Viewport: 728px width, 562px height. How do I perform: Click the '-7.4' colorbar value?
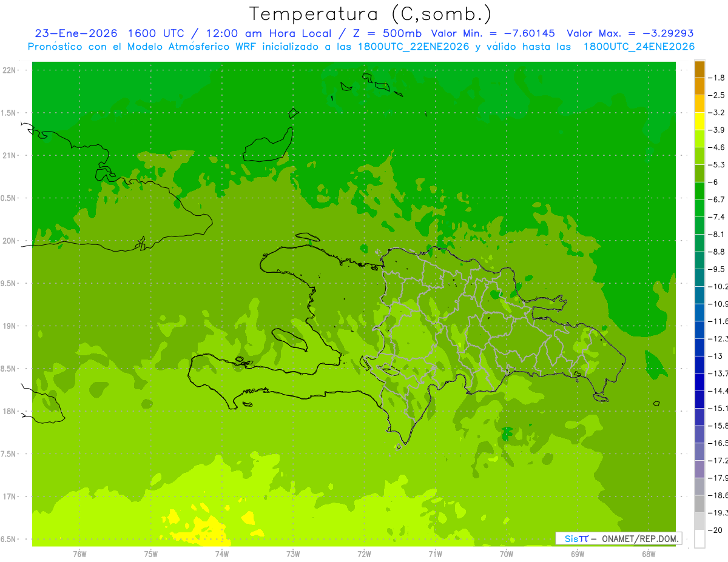(718, 217)
